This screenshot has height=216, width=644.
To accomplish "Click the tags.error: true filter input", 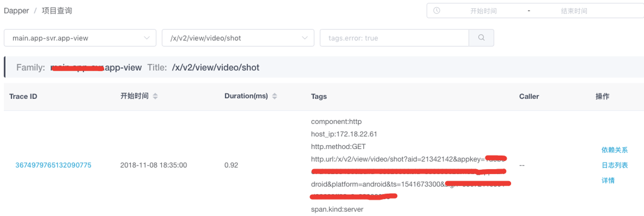I will pyautogui.click(x=394, y=38).
